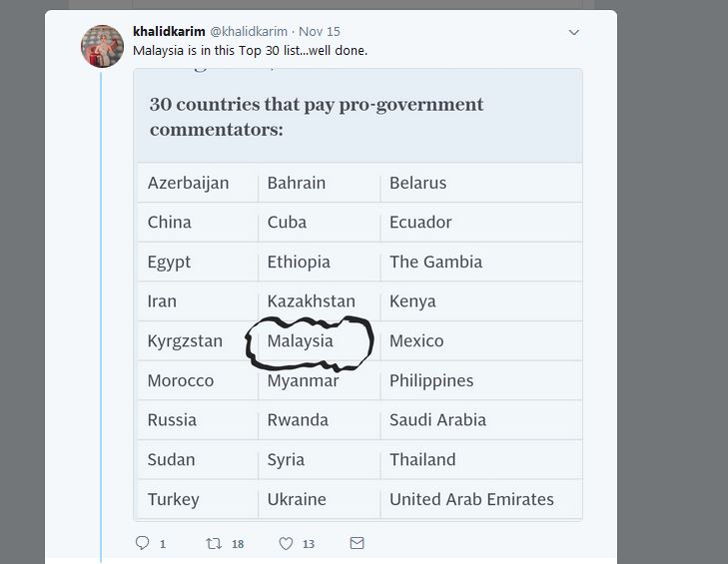Expand the tweet options chevron
Viewport: 728px width, 564px height.
[x=574, y=32]
